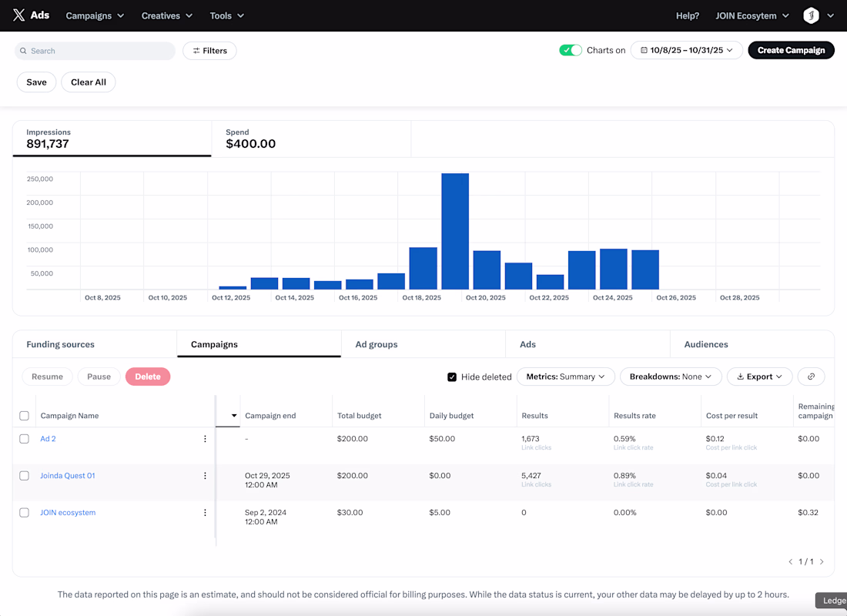
Task: Check the Ad 2 campaign checkbox
Action: [25, 439]
